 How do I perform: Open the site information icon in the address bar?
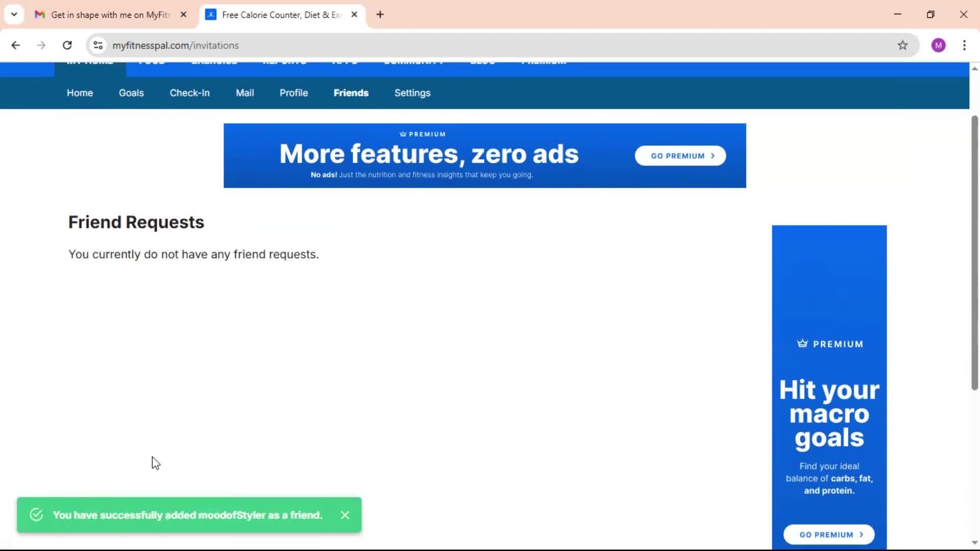[x=98, y=45]
